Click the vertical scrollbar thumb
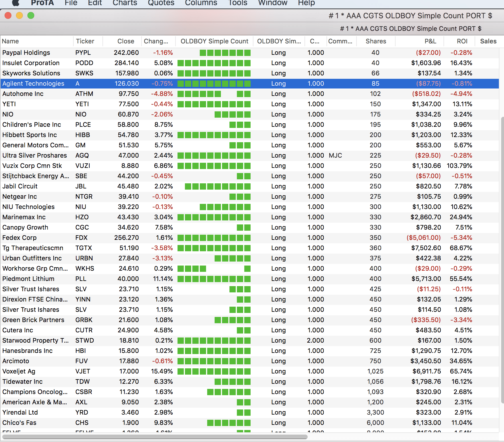Screen dimensions: 504x442 (502, 260)
